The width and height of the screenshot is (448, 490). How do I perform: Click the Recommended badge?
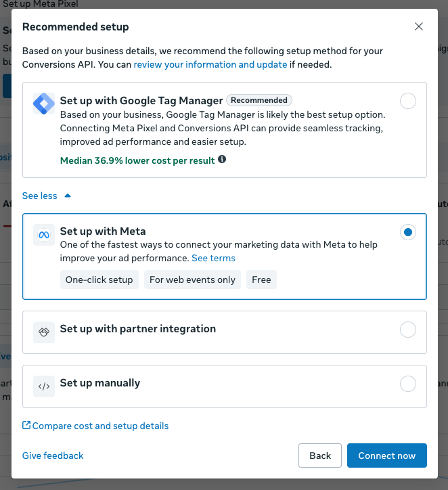259,100
